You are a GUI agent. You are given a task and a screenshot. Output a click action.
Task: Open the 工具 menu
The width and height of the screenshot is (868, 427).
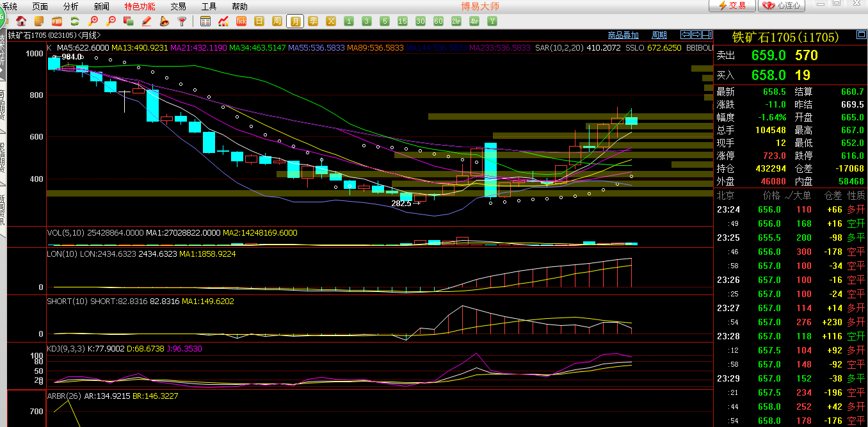point(209,6)
